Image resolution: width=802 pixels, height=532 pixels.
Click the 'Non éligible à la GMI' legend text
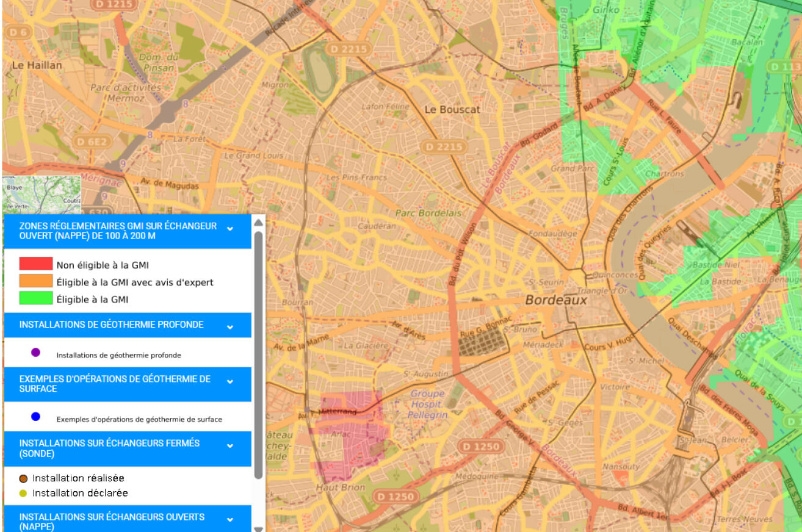(103, 265)
